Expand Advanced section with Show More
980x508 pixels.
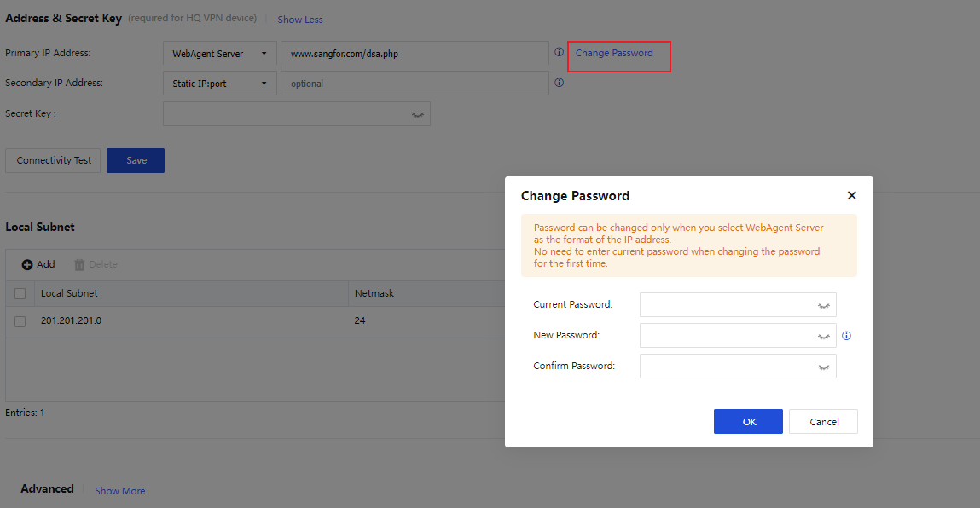tap(119, 491)
